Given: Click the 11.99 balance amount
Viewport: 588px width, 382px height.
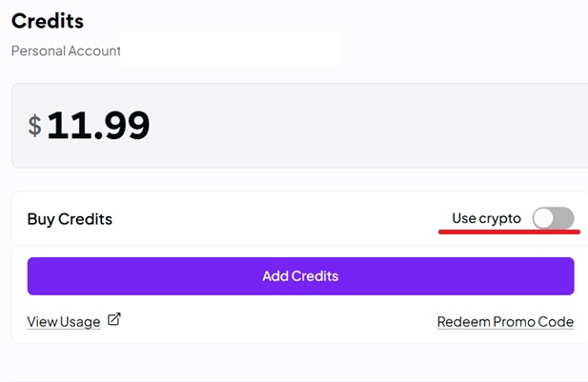Looking at the screenshot, I should (98, 125).
